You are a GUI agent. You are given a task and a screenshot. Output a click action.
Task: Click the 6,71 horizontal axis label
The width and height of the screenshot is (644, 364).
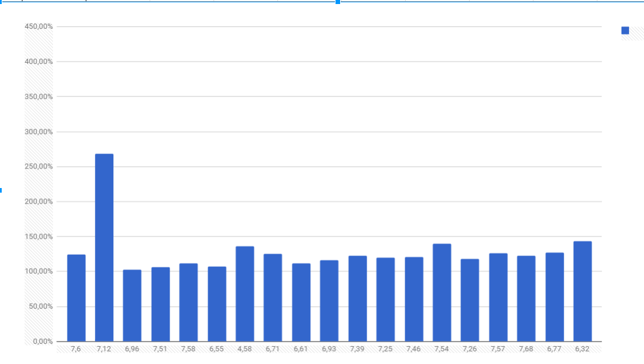tap(272, 349)
